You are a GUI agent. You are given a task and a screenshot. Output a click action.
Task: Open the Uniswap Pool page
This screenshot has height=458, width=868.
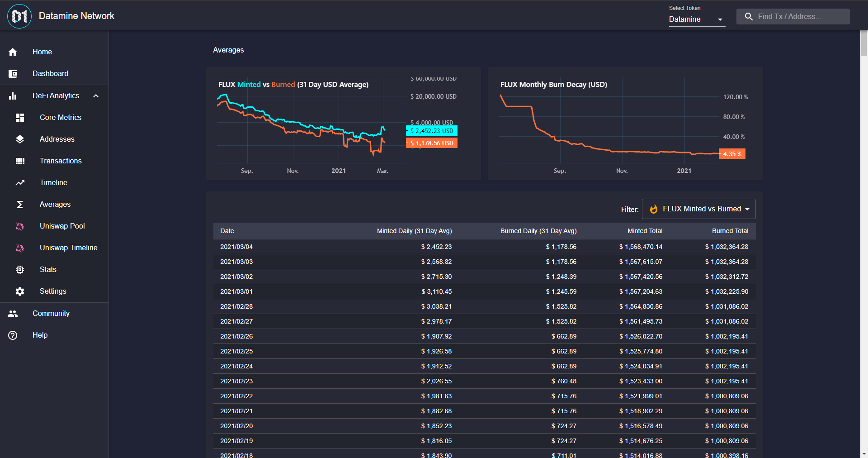[x=54, y=226]
